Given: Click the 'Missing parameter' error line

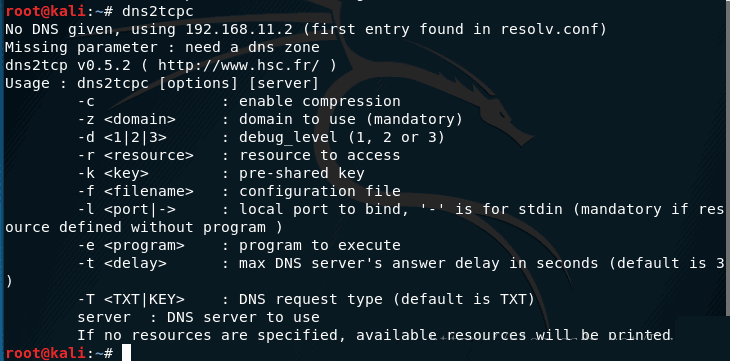Looking at the screenshot, I should 162,48.
